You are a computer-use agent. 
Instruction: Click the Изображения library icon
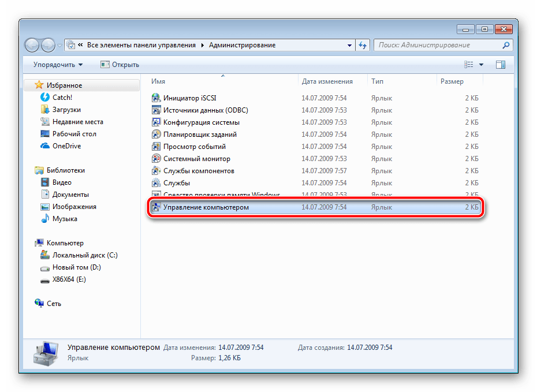tap(45, 207)
